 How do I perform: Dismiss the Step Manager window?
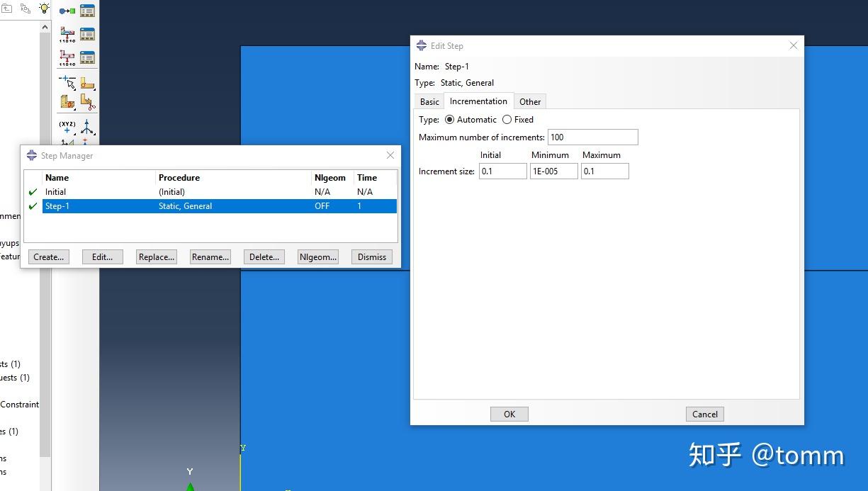(371, 256)
